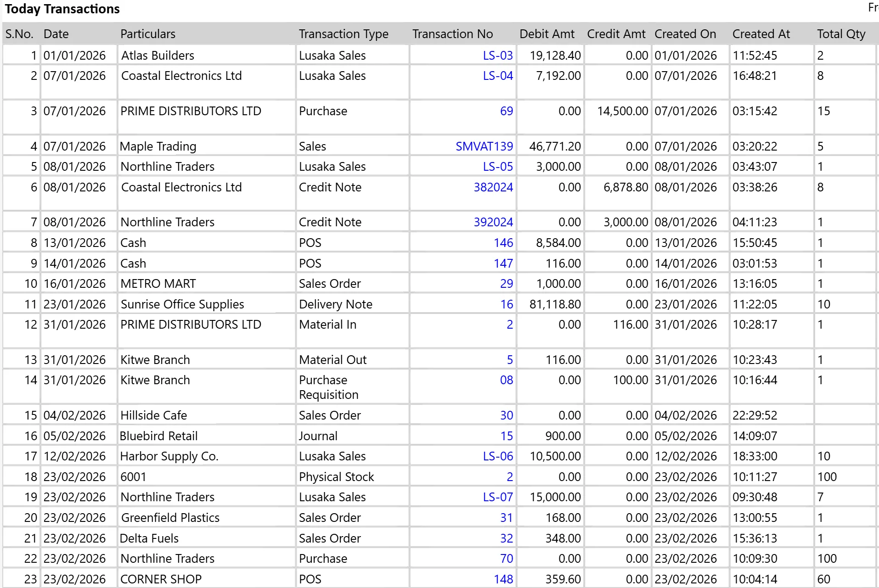Select the Sunrise Office Supplies cell
Viewport: 879px width, 588px height.
[206, 304]
